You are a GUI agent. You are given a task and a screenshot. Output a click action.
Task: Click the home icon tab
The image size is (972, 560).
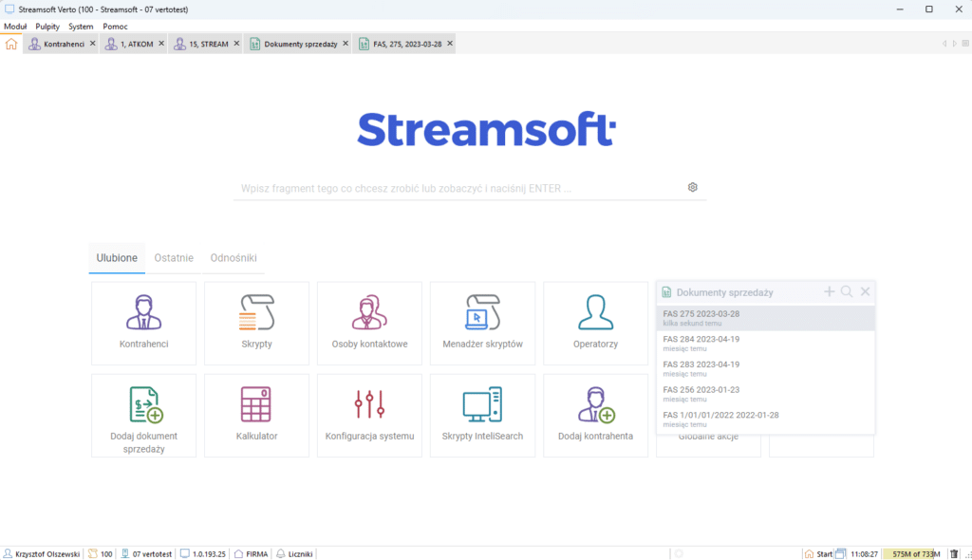[10, 43]
